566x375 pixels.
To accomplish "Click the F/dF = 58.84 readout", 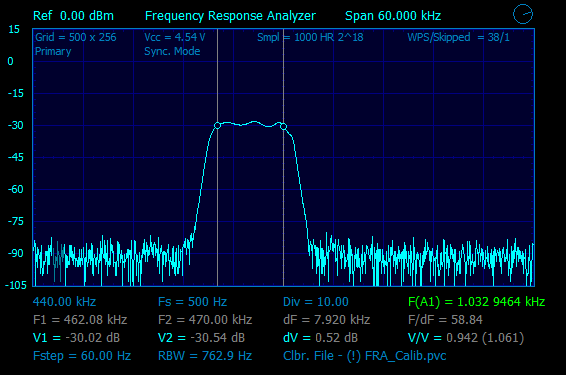I will pos(445,320).
